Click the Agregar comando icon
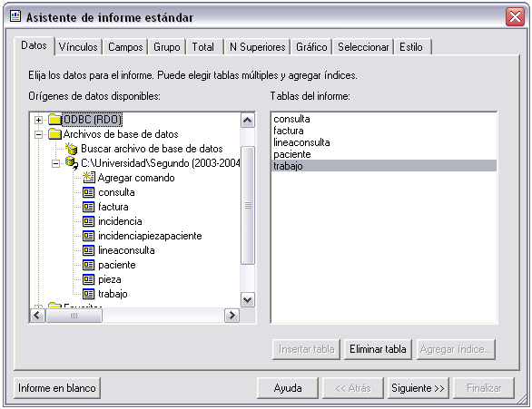The width and height of the screenshot is (532, 409). coord(89,177)
